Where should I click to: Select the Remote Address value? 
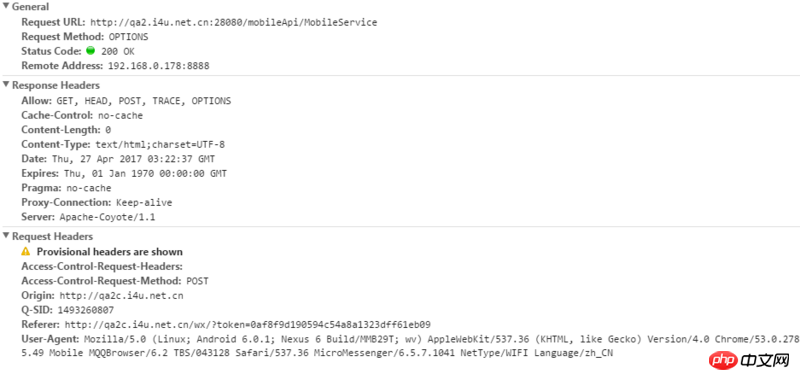[x=158, y=66]
